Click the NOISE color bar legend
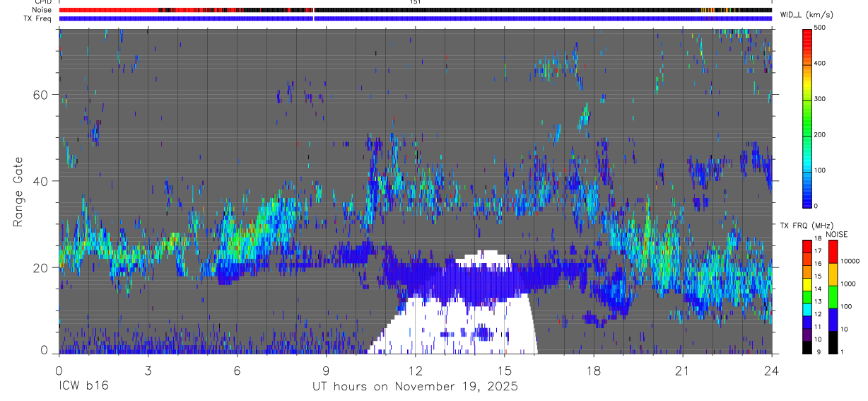The width and height of the screenshot is (868, 401). coord(833,297)
